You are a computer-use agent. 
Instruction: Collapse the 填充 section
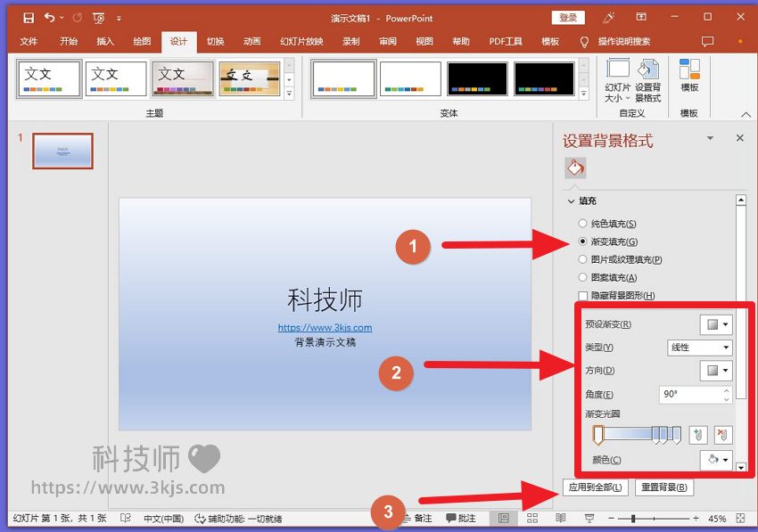coord(571,201)
